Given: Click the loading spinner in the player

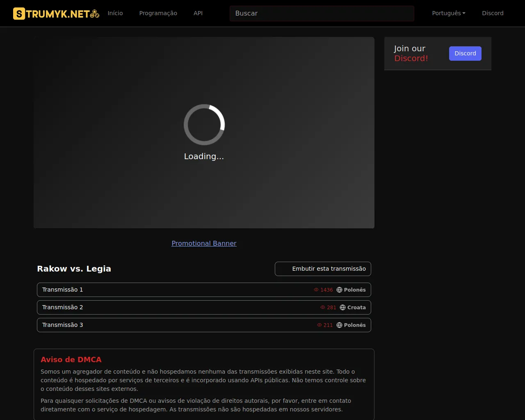Looking at the screenshot, I should (x=204, y=125).
